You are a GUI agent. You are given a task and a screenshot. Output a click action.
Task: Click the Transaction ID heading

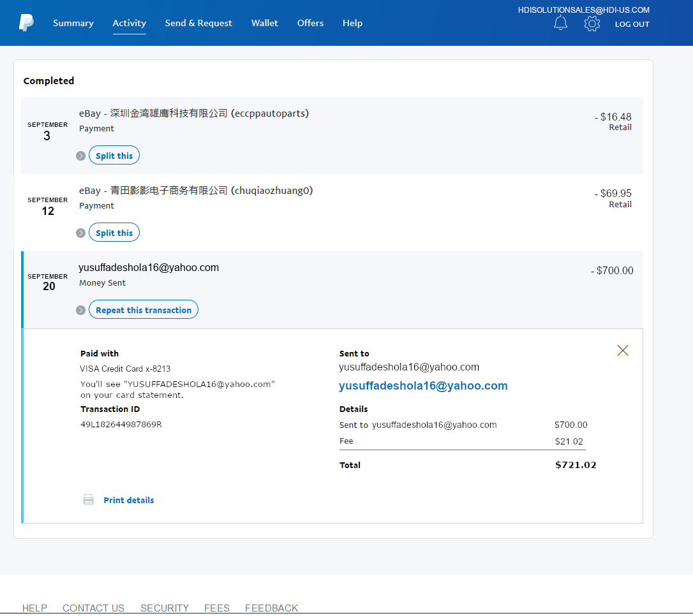[110, 409]
